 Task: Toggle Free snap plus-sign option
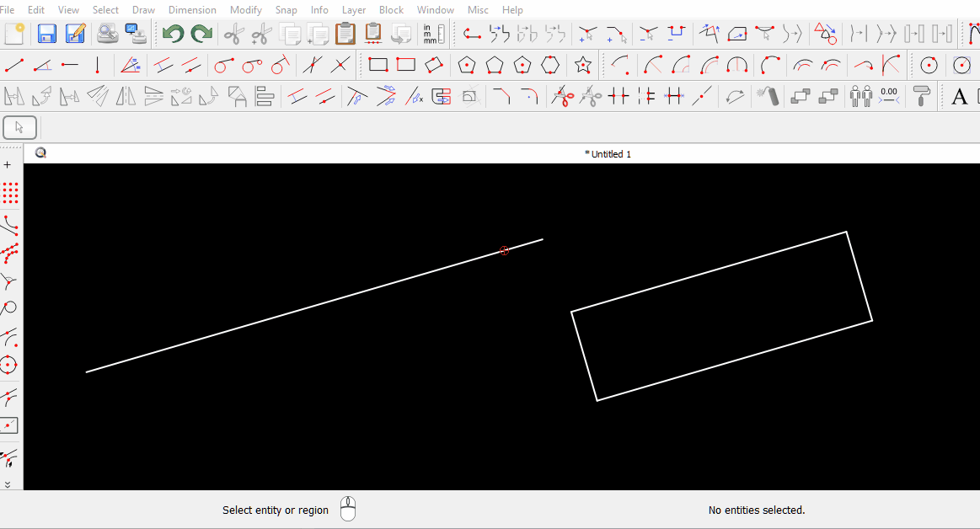coord(8,165)
